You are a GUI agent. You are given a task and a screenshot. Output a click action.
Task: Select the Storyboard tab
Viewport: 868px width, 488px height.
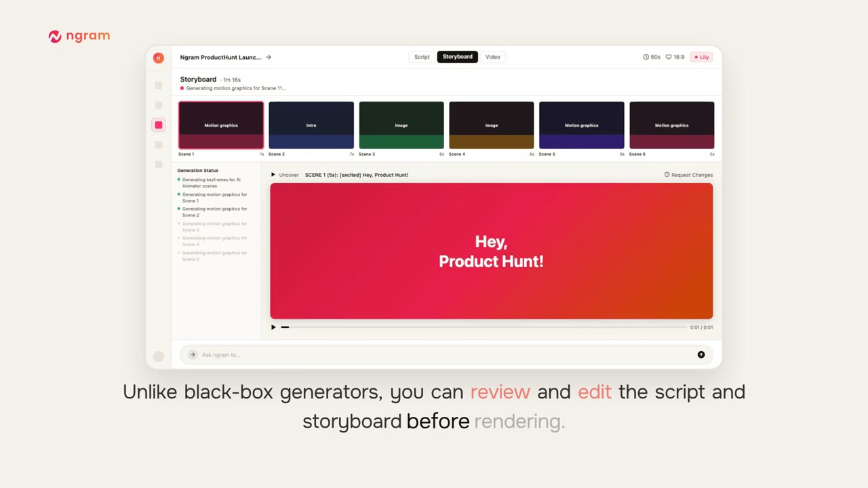pos(458,57)
